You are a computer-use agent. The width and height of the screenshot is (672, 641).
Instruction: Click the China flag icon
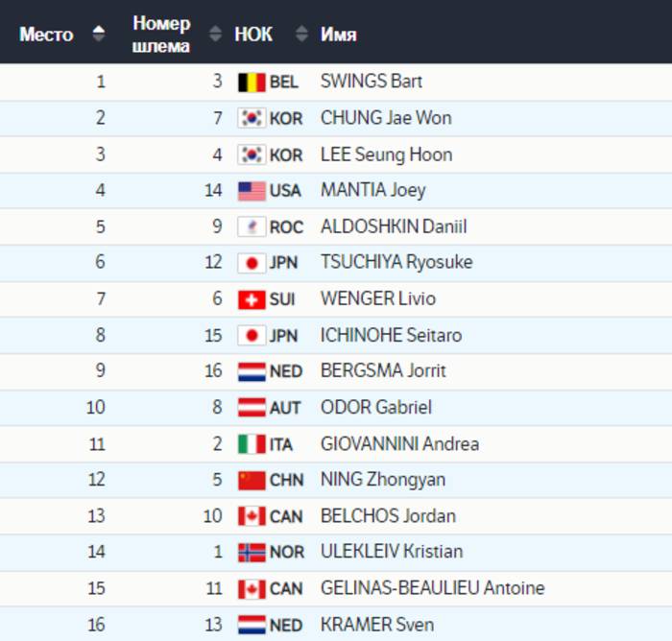(252, 481)
